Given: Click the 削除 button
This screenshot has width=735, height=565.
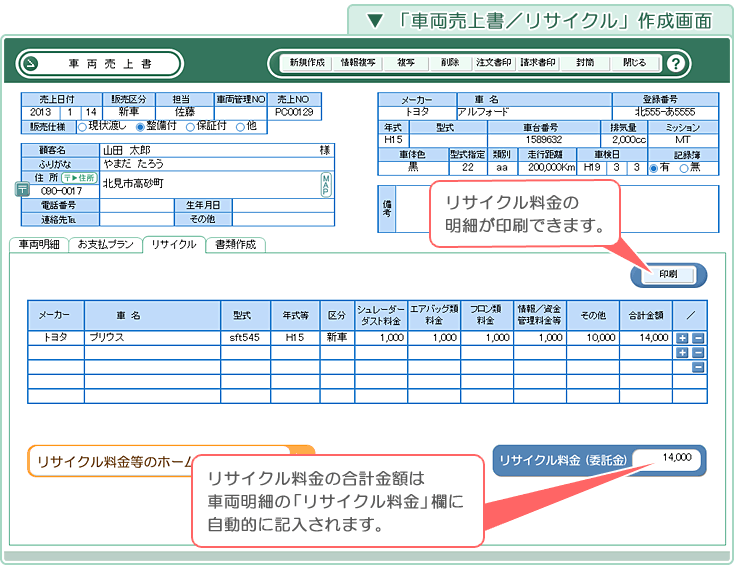Looking at the screenshot, I should (450, 63).
